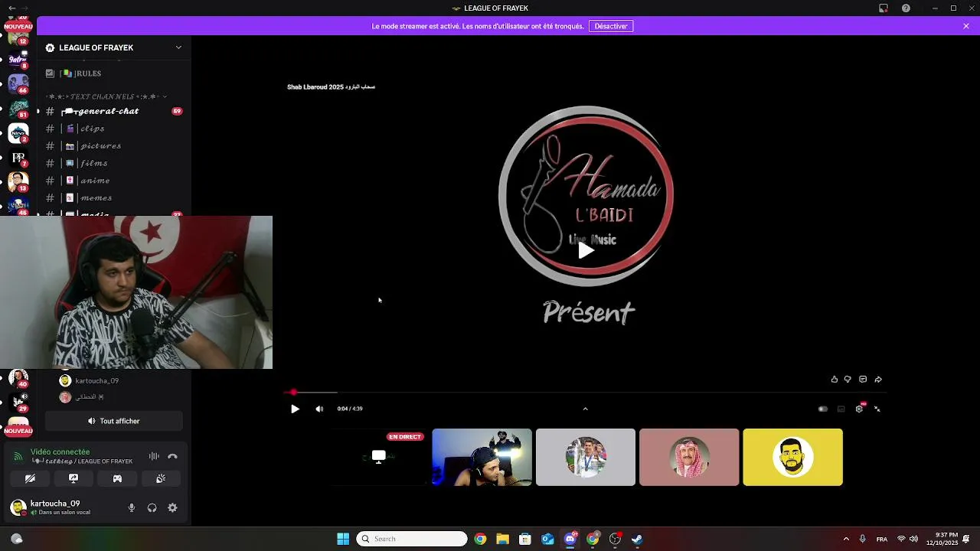Screen dimensions: 980x551
Task: Like the video with the thumbs up icon
Action: point(834,380)
